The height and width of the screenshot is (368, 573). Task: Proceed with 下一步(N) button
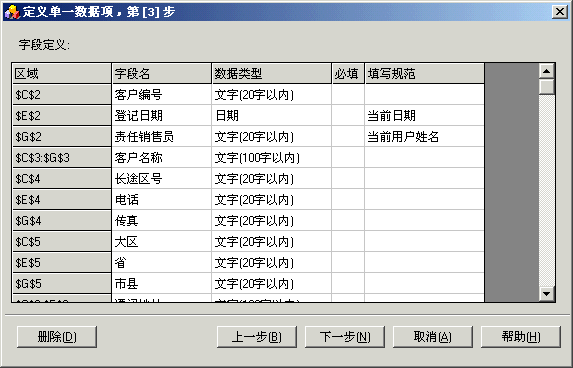[345, 337]
